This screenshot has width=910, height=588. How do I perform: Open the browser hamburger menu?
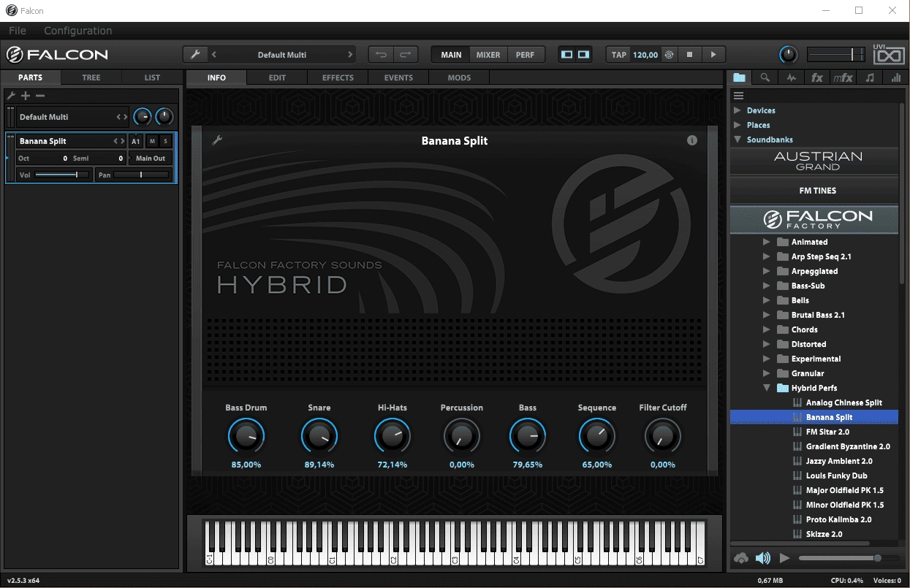tap(738, 96)
